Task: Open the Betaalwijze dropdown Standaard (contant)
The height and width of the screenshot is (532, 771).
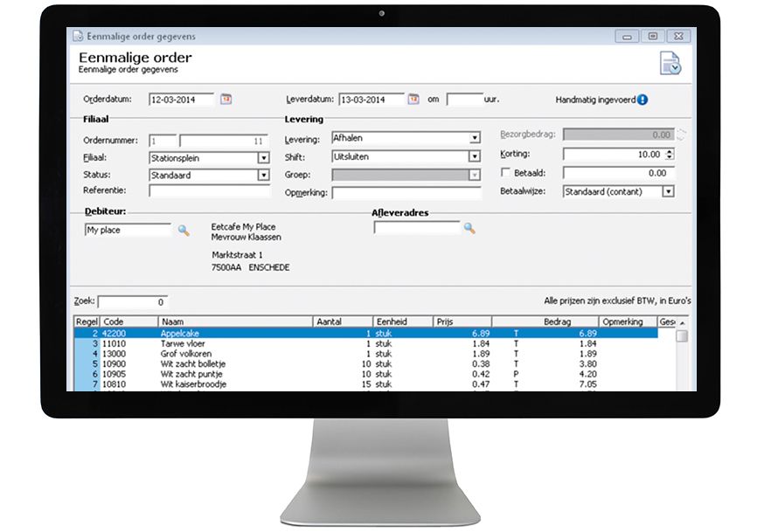Action: tap(668, 191)
